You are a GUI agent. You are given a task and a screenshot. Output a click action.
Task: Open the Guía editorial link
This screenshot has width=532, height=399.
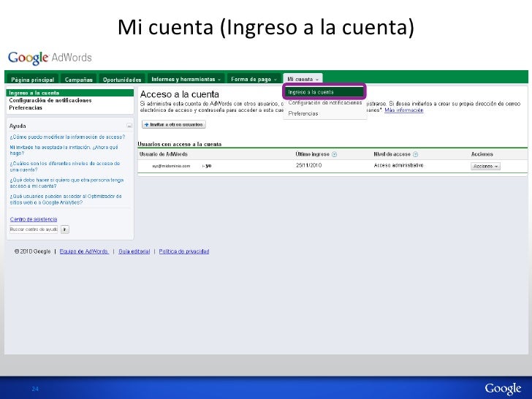(134, 251)
